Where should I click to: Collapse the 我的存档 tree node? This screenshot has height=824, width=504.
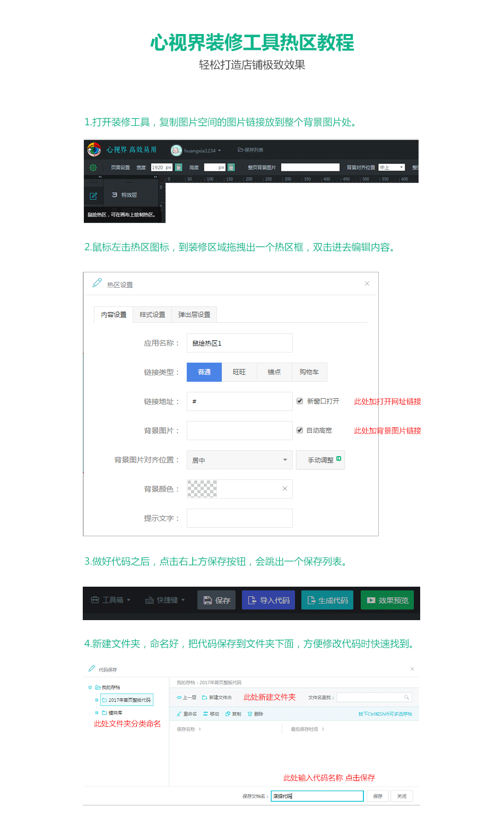[90, 687]
